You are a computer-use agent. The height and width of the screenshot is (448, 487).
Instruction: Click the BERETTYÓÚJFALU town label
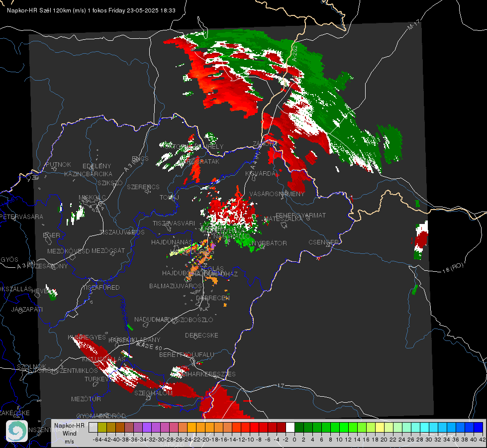[x=187, y=354]
